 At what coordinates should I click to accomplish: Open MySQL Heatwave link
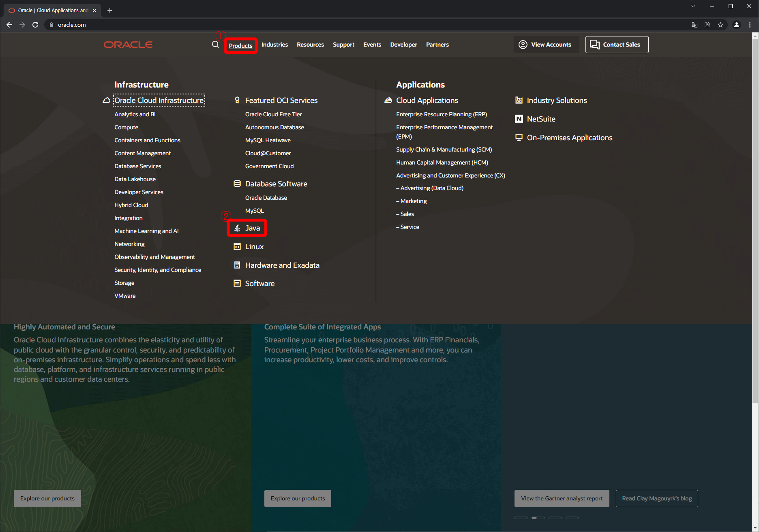[x=268, y=140]
